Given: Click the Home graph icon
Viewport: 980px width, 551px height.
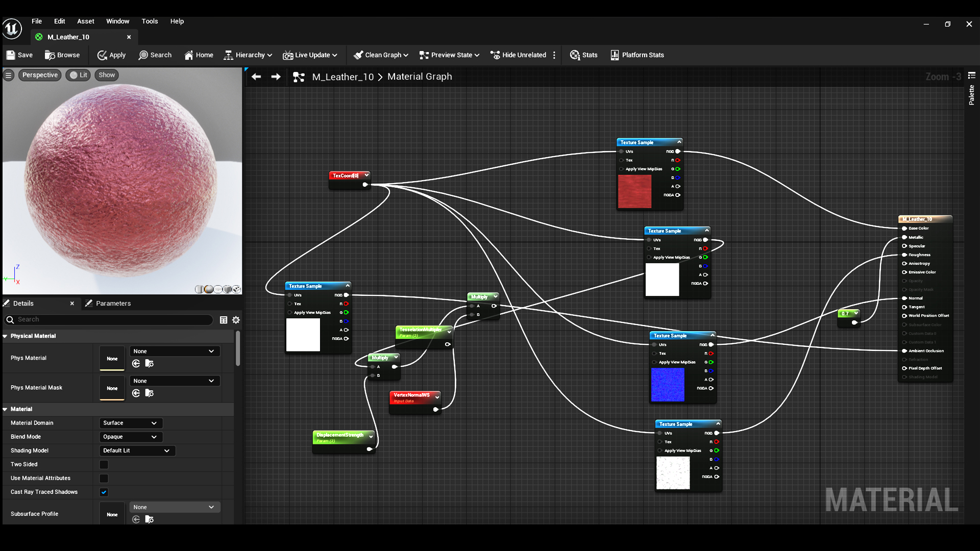Looking at the screenshot, I should click(189, 55).
